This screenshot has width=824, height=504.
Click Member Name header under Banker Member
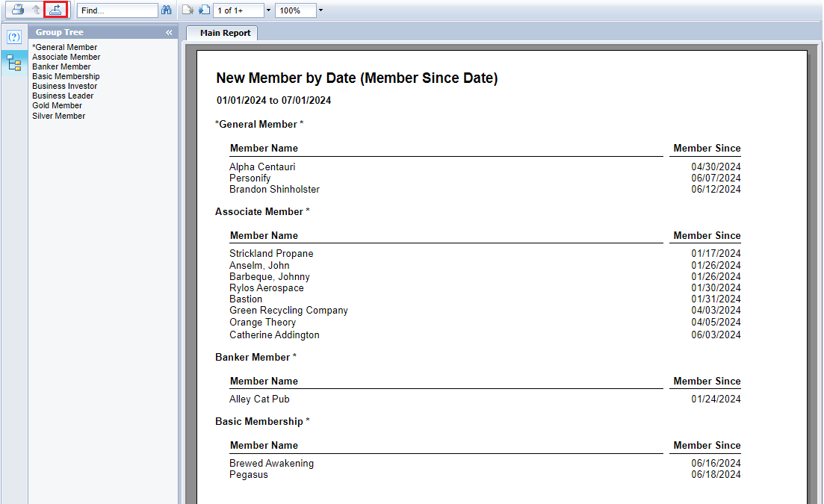264,381
